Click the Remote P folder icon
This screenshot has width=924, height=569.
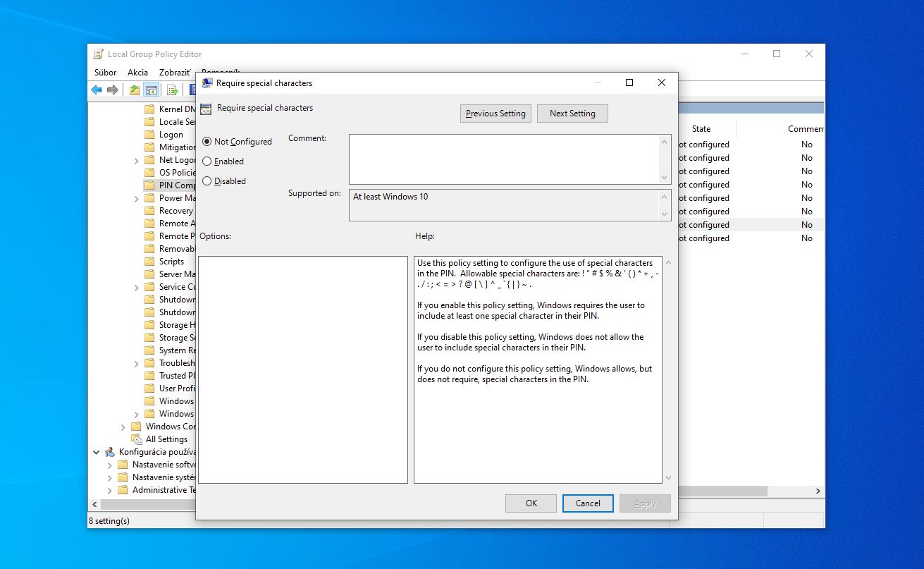pos(149,236)
